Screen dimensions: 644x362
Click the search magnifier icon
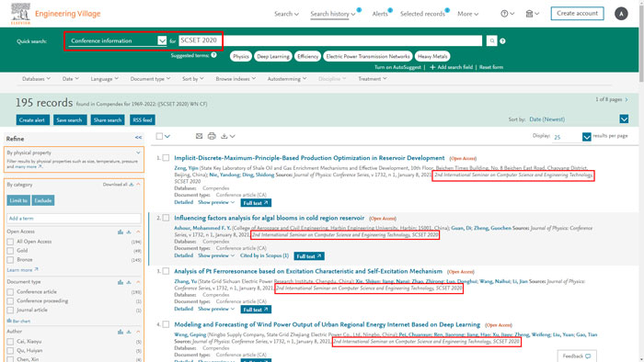pyautogui.click(x=491, y=40)
